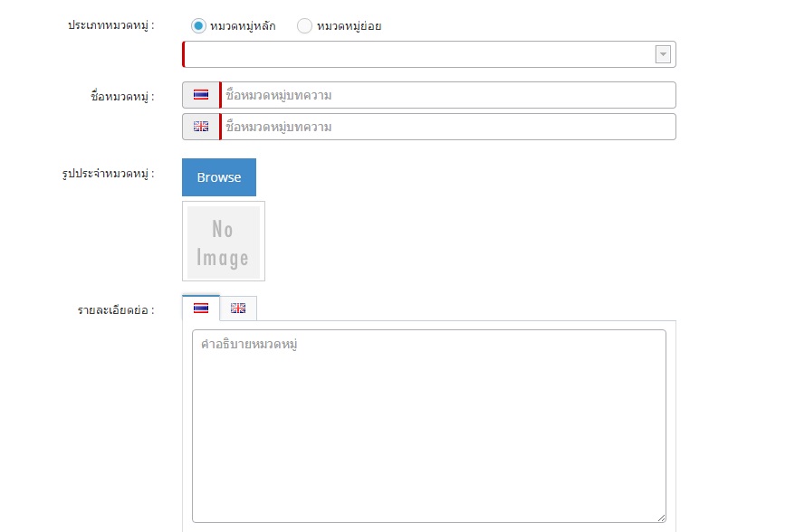Image resolution: width=795 pixels, height=532 pixels.
Task: Click the Thai flag beside category name field
Action: point(201,95)
